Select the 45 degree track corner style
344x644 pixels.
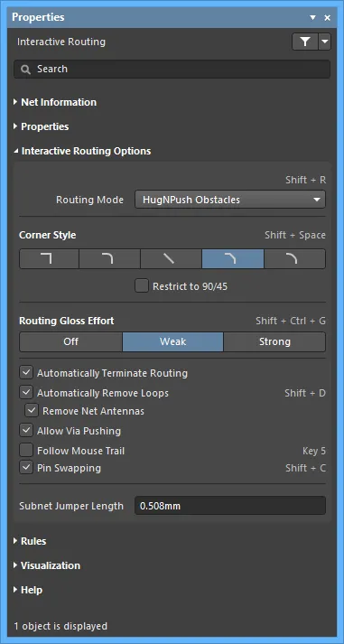pyautogui.click(x=233, y=258)
